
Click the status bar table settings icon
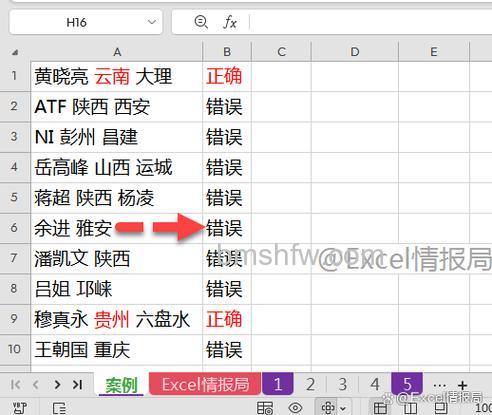click(x=265, y=408)
